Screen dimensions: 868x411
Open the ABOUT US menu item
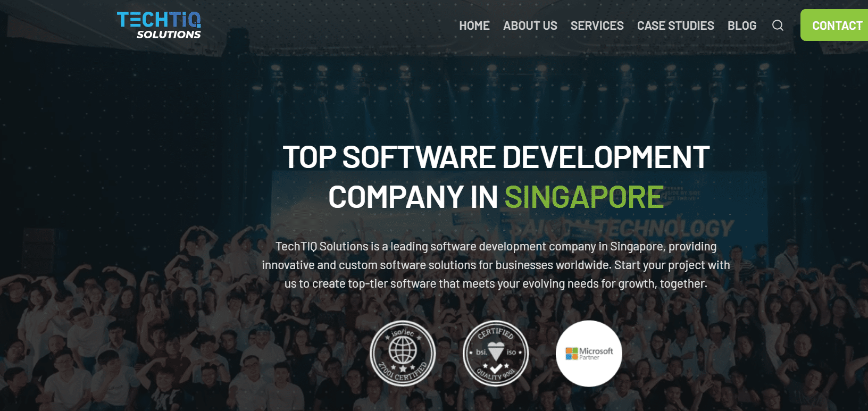point(530,26)
